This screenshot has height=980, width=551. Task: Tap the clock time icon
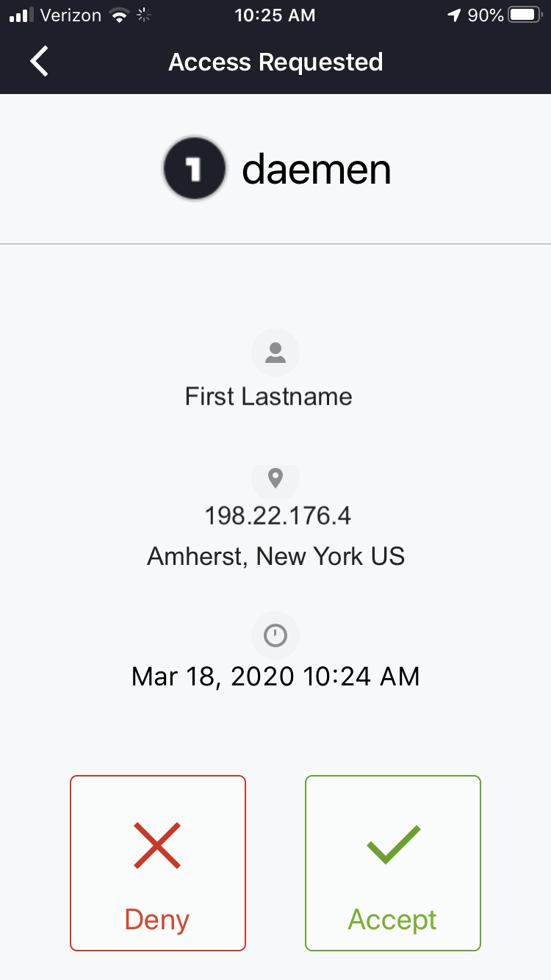click(x=275, y=635)
